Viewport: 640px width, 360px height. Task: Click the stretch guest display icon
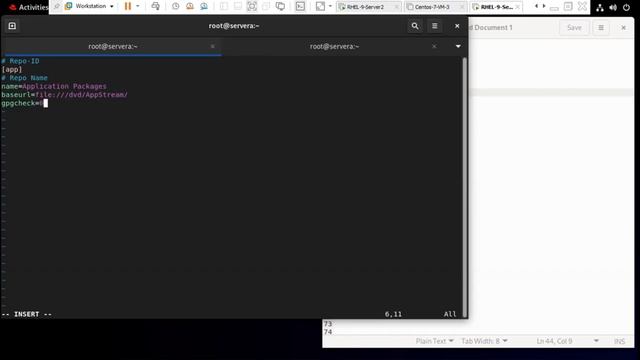(320, 6)
